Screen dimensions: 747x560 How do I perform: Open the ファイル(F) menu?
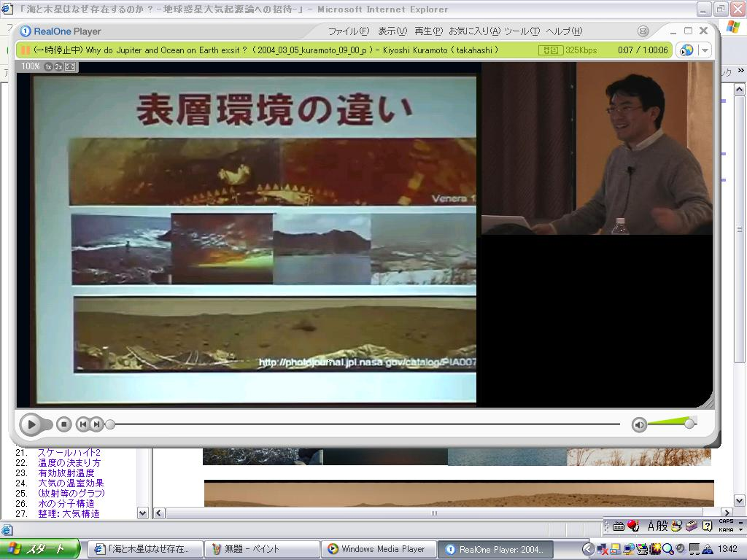348,31
